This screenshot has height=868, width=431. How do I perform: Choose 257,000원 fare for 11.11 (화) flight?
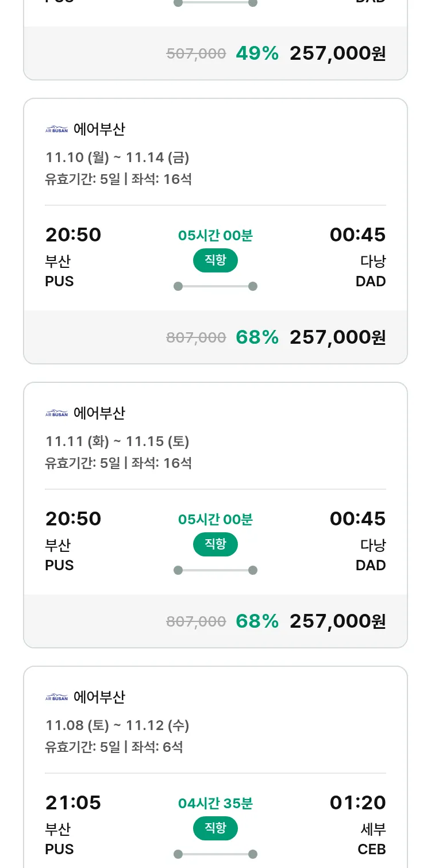click(x=337, y=621)
